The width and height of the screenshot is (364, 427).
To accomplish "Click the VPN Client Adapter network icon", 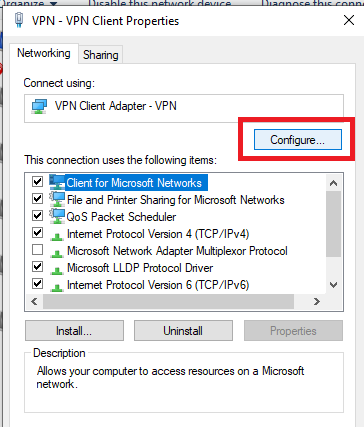I will pos(39,107).
